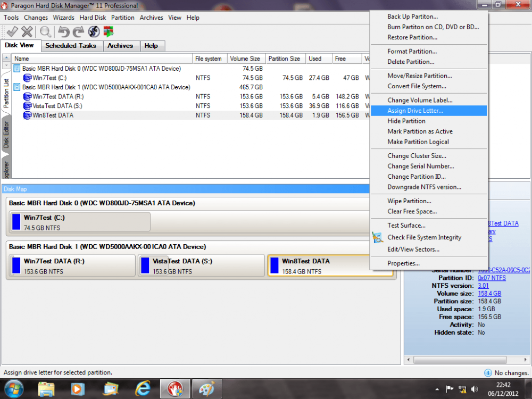This screenshot has height=399, width=532.
Task: Click the Paragon Hard Disk Manager taskbar icon
Action: [175, 389]
